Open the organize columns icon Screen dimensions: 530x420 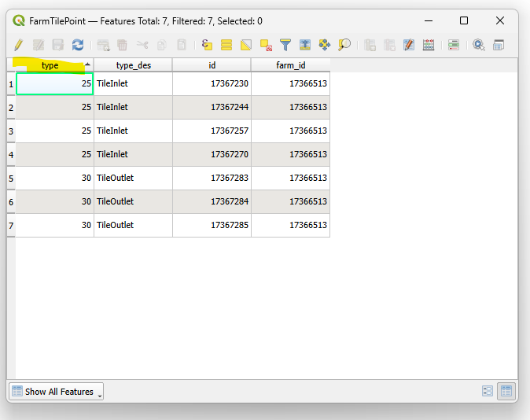pyautogui.click(x=409, y=45)
